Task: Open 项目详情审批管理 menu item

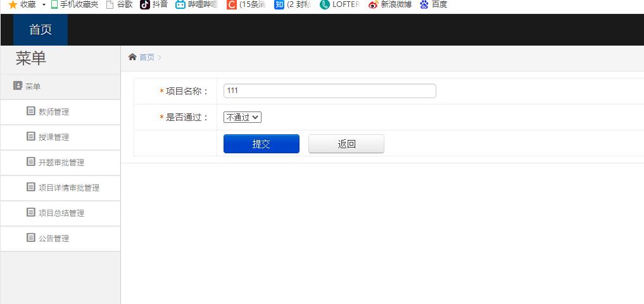Action: pyautogui.click(x=60, y=187)
